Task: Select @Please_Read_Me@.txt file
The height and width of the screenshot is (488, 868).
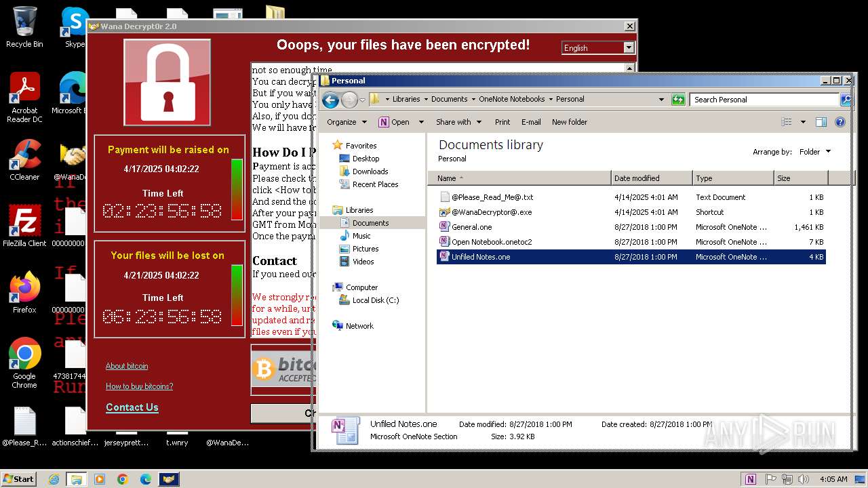Action: [631, 197]
